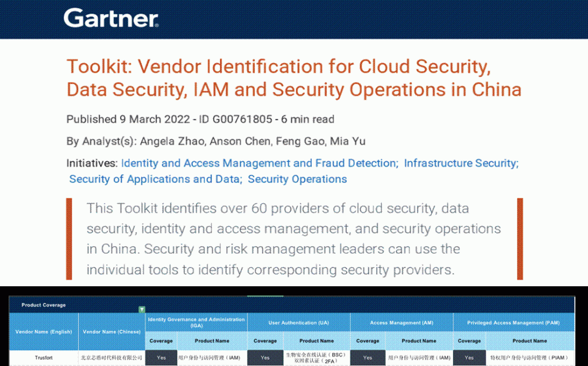The height and width of the screenshot is (366, 588).
Task: Open Security of Applications and Data link
Action: tap(156, 179)
